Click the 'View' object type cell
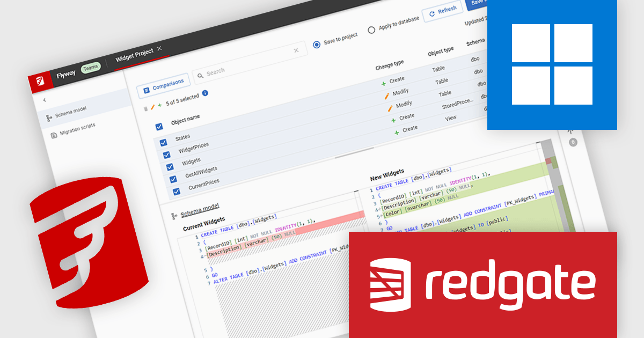This screenshot has width=644, height=338. pos(451,118)
